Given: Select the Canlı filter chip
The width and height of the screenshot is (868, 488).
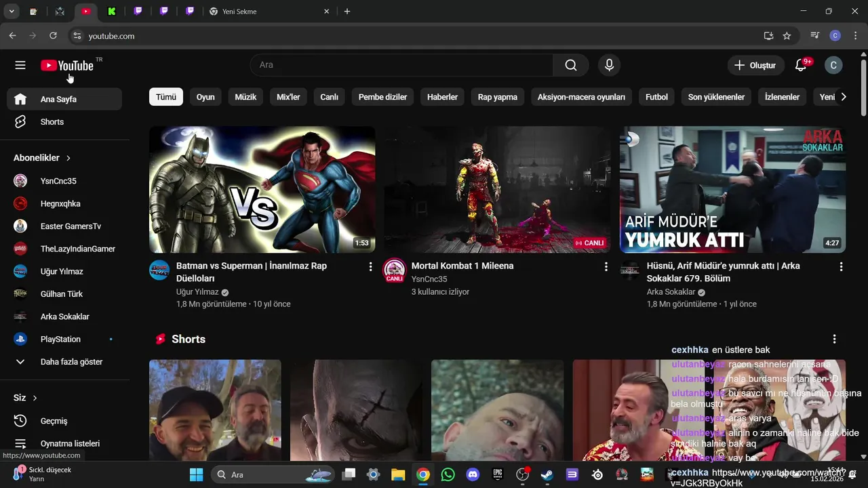Looking at the screenshot, I should (x=330, y=97).
